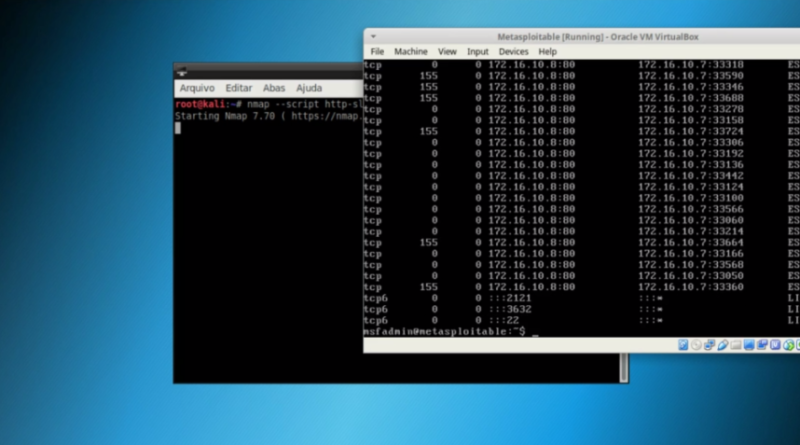Open the Arquivo menu in Kali terminal
Image resolution: width=800 pixels, height=445 pixels.
pyautogui.click(x=197, y=88)
